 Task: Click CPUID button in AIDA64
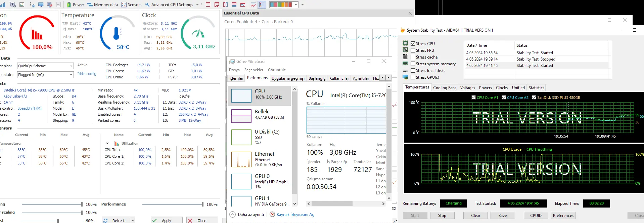(x=536, y=215)
